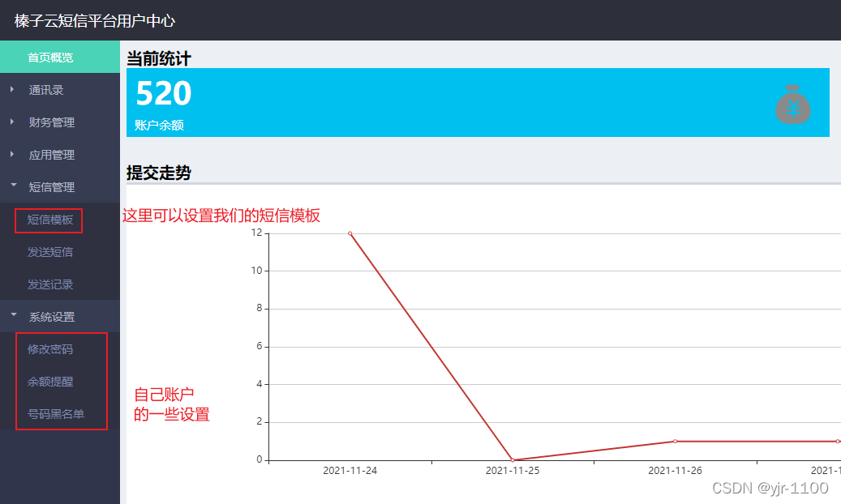Click the 2021-11-24 axis label
The height and width of the screenshot is (504, 841).
(x=350, y=470)
